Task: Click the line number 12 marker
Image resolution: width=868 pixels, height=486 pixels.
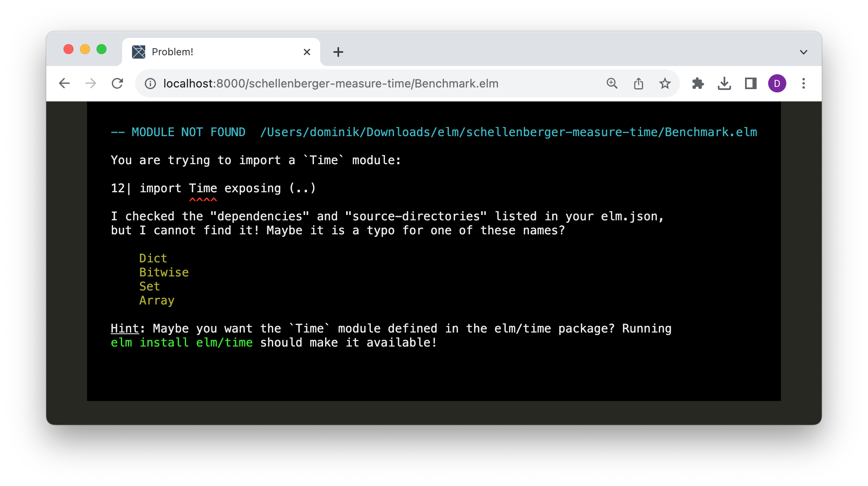Action: (x=118, y=188)
